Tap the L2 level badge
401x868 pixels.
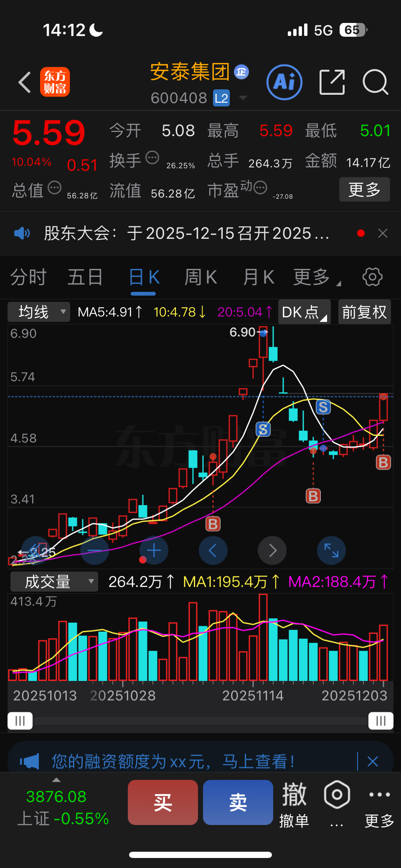tap(221, 98)
